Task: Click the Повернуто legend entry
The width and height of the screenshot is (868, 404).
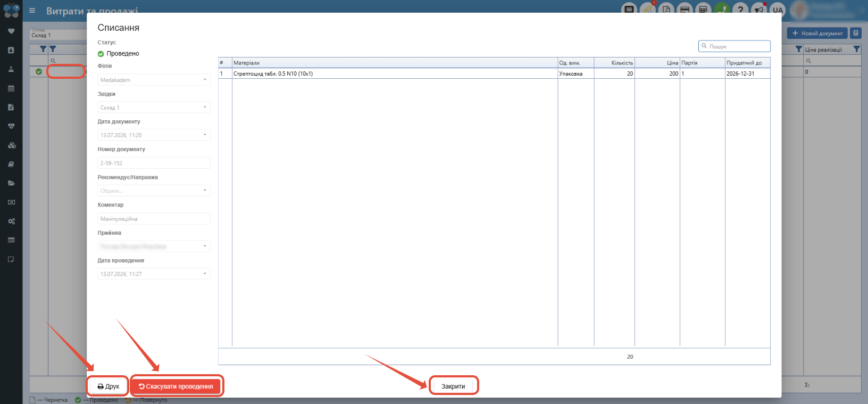Action: (146, 400)
